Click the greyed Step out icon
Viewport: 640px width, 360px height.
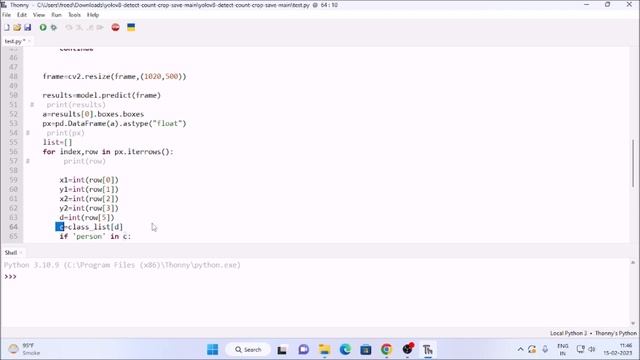(x=90, y=27)
